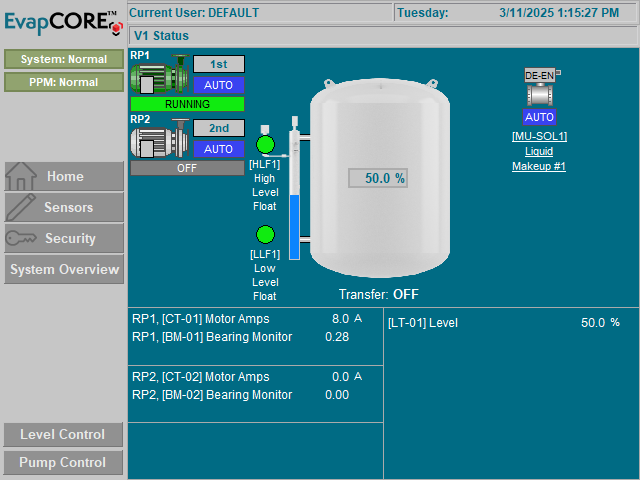The width and height of the screenshot is (640, 480).
Task: Click the HLF1 high level float indicator
Action: [x=265, y=144]
